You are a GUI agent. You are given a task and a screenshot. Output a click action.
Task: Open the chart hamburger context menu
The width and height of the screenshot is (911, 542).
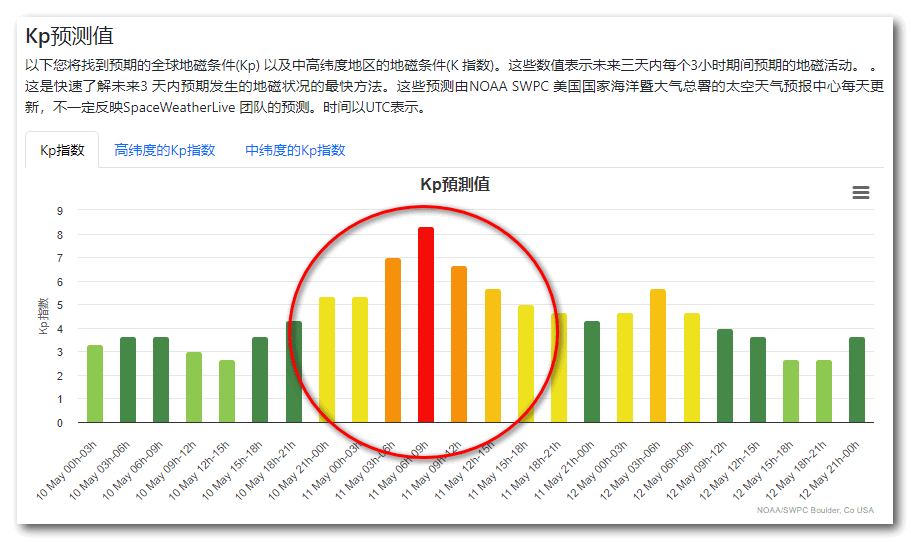[860, 193]
